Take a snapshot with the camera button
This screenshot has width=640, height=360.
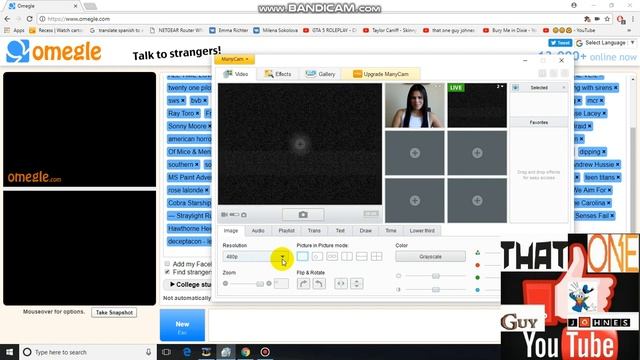click(x=303, y=215)
